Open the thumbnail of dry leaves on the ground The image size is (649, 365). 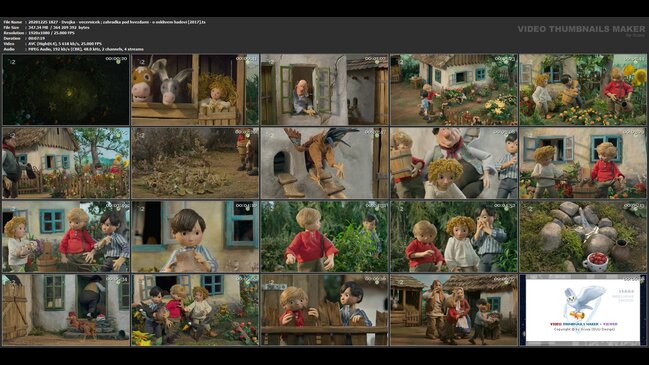195,163
